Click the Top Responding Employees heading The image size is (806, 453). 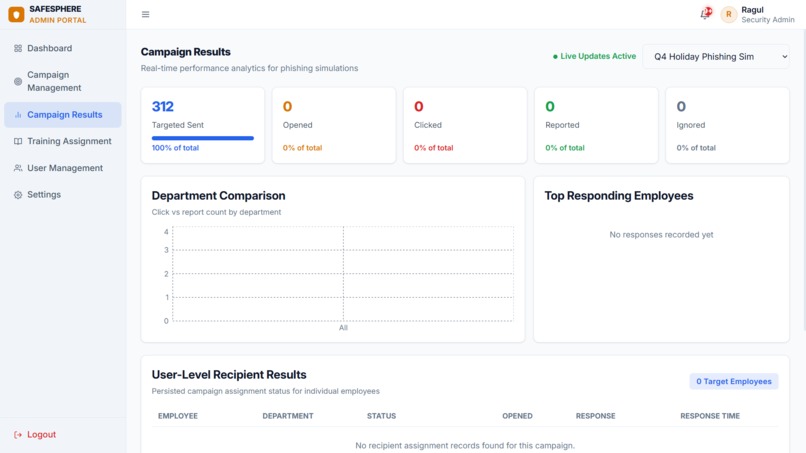coord(619,196)
